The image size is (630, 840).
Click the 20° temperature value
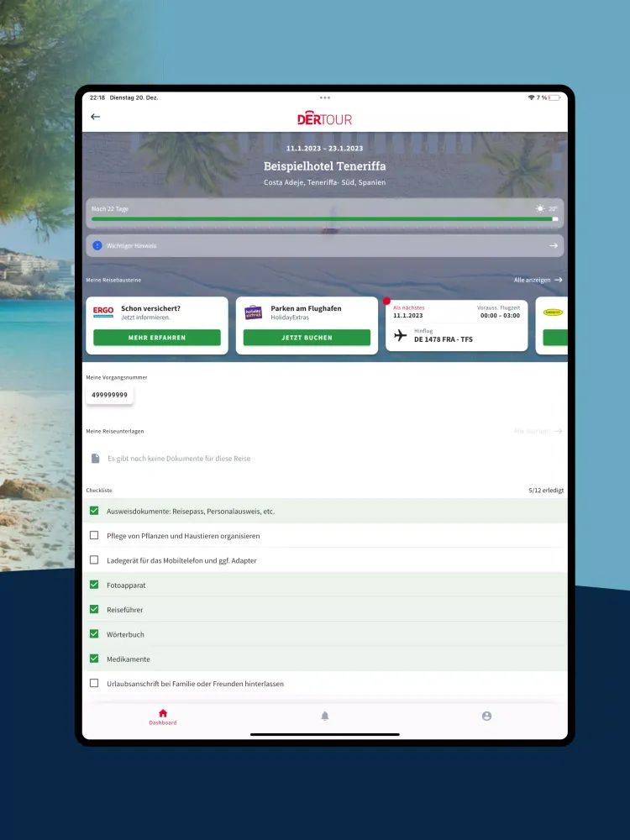[x=553, y=209]
